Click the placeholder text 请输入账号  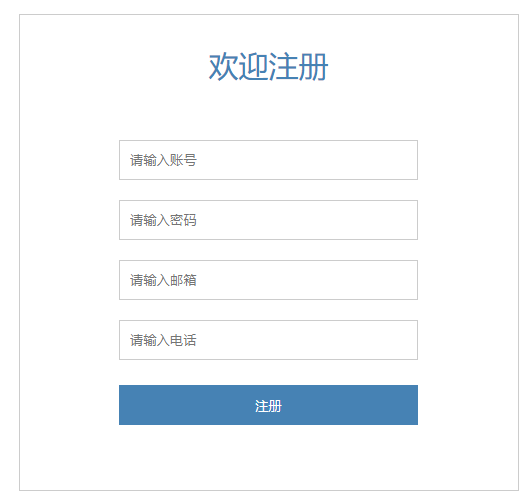(x=163, y=160)
